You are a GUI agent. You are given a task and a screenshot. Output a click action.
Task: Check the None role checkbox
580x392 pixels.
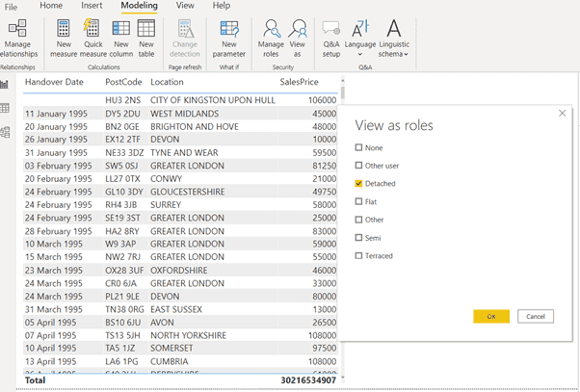358,147
